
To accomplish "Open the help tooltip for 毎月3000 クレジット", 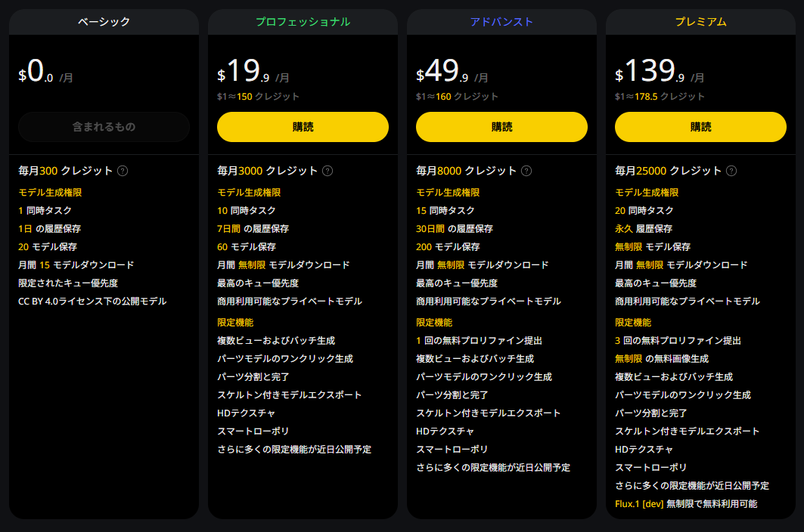I will coord(327,171).
